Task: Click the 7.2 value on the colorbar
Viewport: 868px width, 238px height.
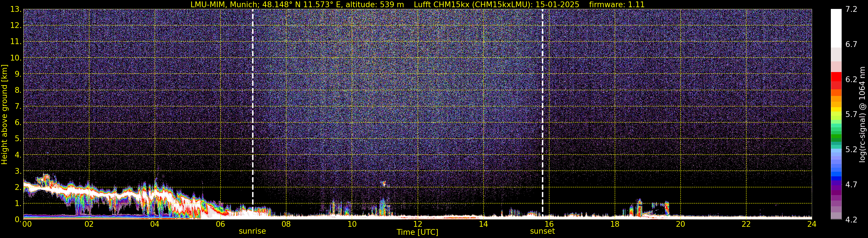Action: tap(851, 9)
